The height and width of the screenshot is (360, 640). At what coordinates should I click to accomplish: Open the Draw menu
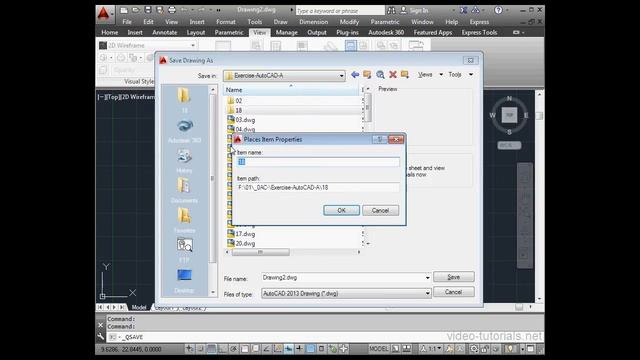[x=280, y=22]
